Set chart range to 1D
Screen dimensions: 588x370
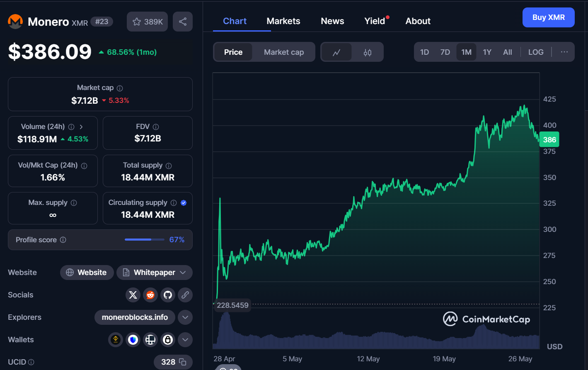click(x=424, y=52)
